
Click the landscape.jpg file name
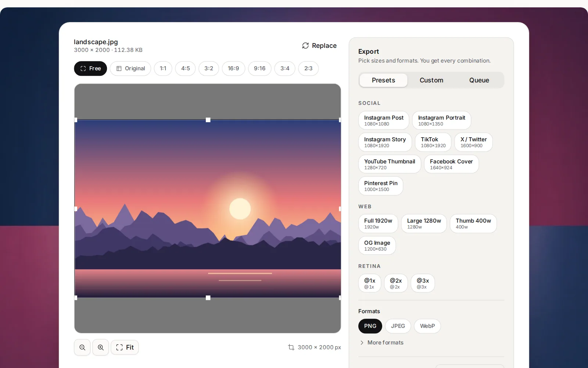point(96,42)
